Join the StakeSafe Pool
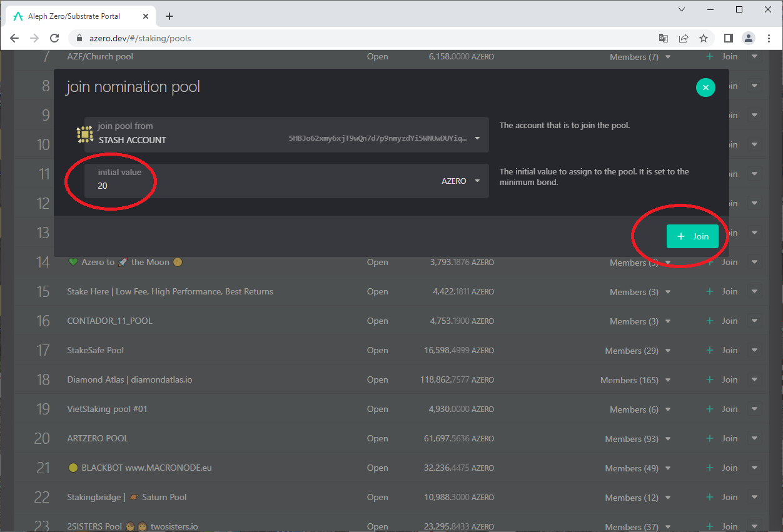This screenshot has width=783, height=532. tap(722, 350)
